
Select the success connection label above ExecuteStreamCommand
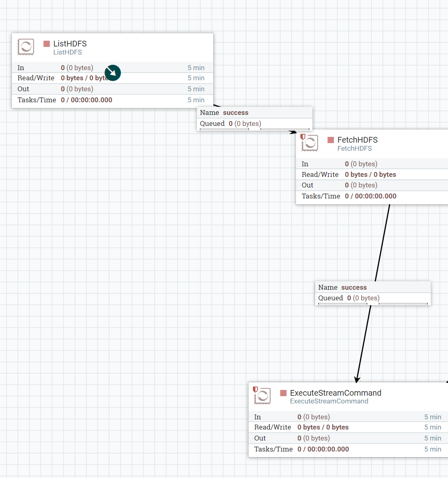point(354,287)
